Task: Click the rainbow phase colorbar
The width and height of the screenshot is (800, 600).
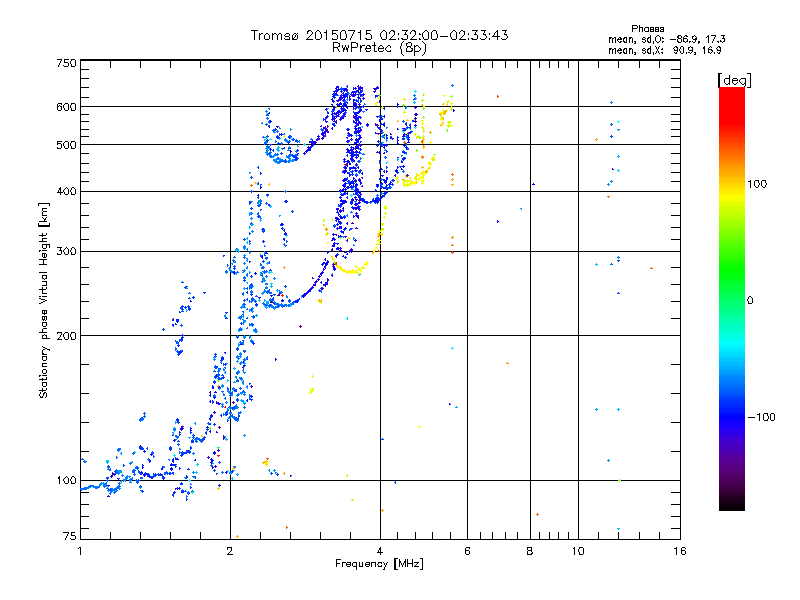Action: point(732,298)
